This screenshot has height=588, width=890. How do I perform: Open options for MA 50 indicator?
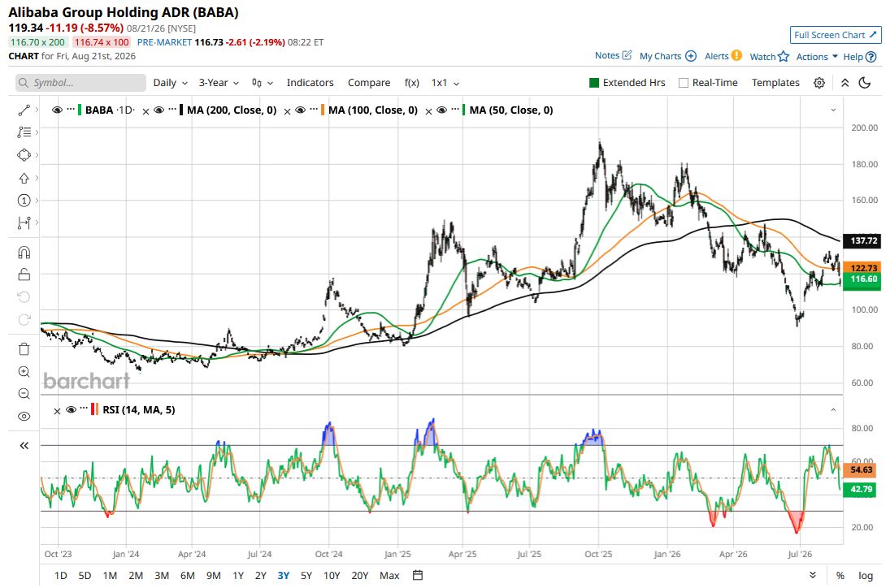(x=455, y=108)
